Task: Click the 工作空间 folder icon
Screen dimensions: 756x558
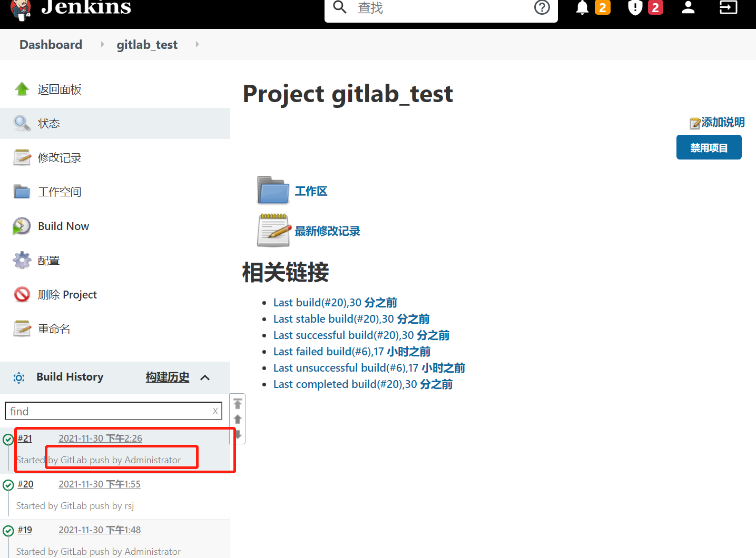Action: tap(22, 192)
